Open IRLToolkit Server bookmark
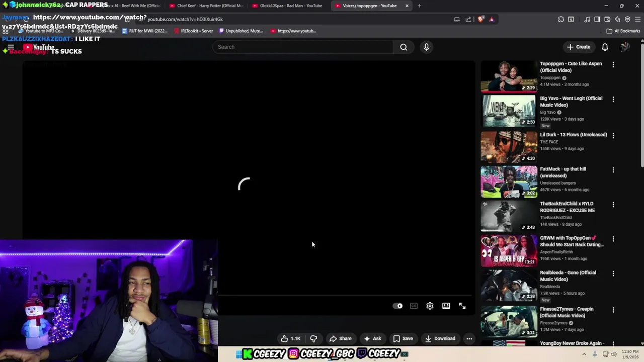 tap(194, 31)
